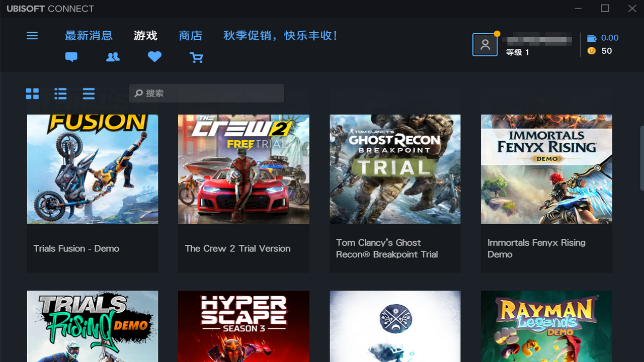
Task: Click inside the 搜索 search field
Action: tap(206, 93)
